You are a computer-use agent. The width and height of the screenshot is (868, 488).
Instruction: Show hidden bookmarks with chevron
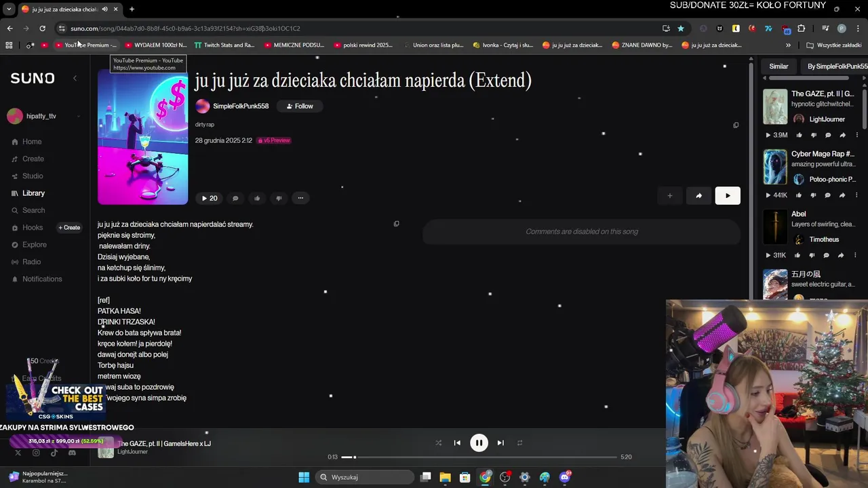click(x=788, y=45)
